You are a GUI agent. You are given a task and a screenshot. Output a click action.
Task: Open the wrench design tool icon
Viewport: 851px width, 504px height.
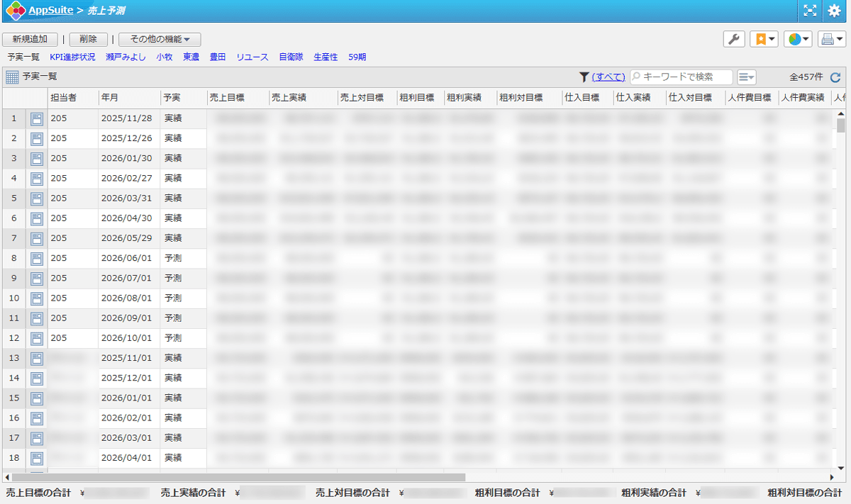734,40
